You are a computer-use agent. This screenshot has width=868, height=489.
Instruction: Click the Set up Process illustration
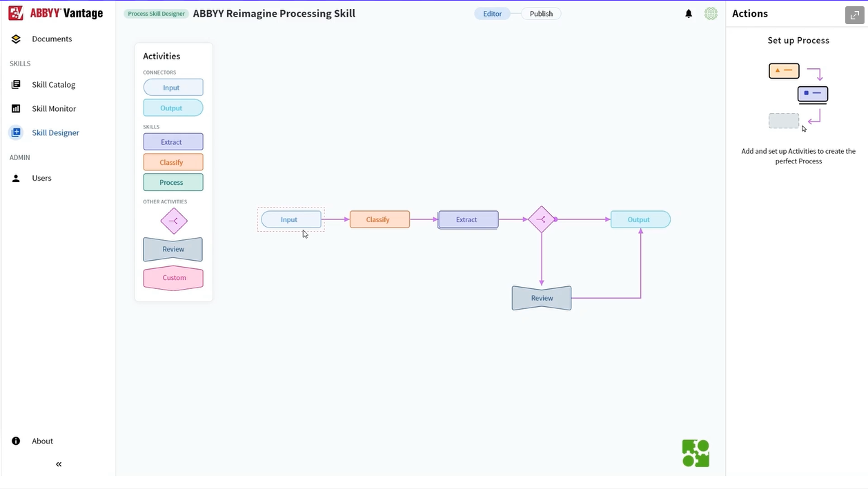click(798, 96)
